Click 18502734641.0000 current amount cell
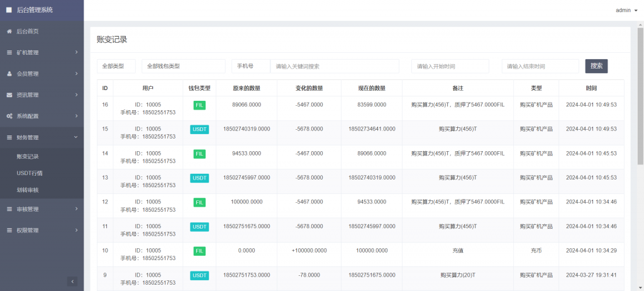The image size is (644, 291). [372, 129]
